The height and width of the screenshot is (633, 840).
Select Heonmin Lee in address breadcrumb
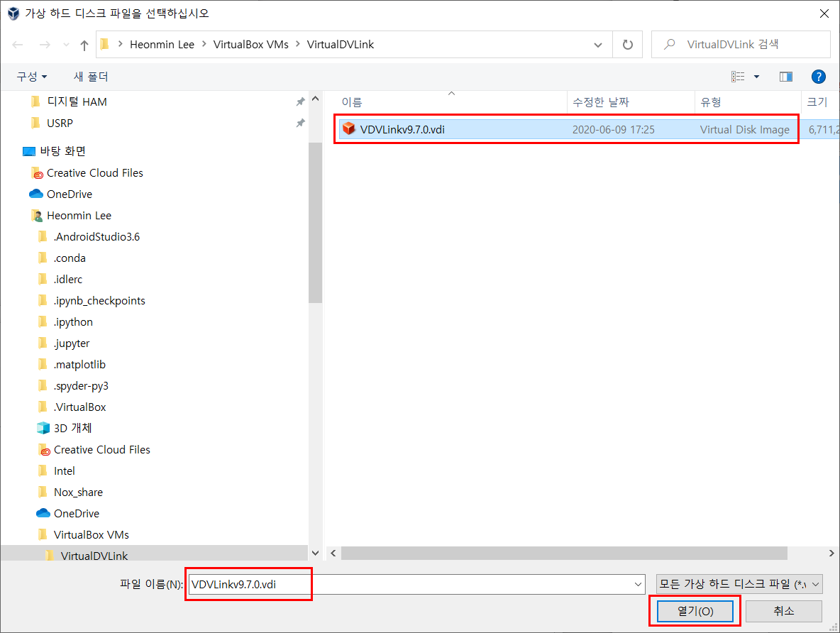(x=162, y=45)
